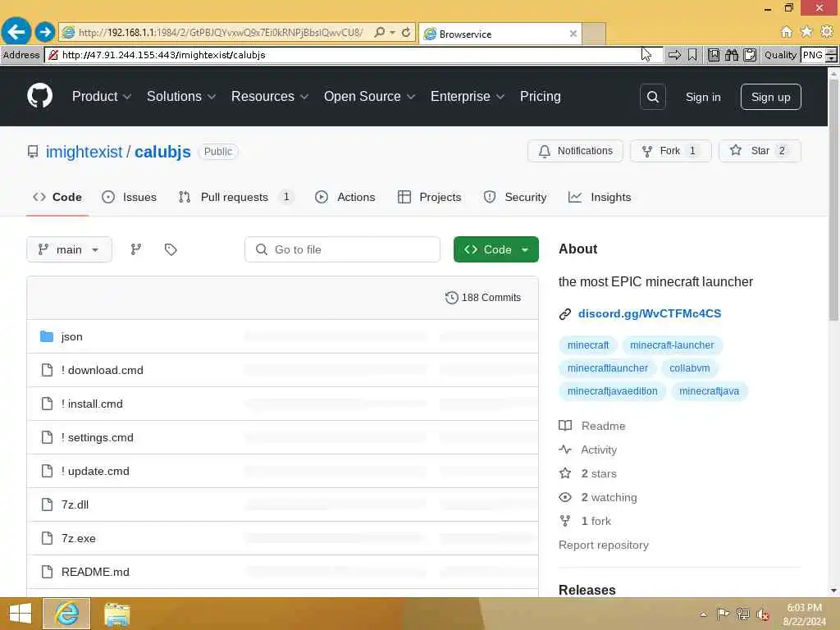Open the main branch dropdown
This screenshot has height=630, width=840.
tap(69, 249)
